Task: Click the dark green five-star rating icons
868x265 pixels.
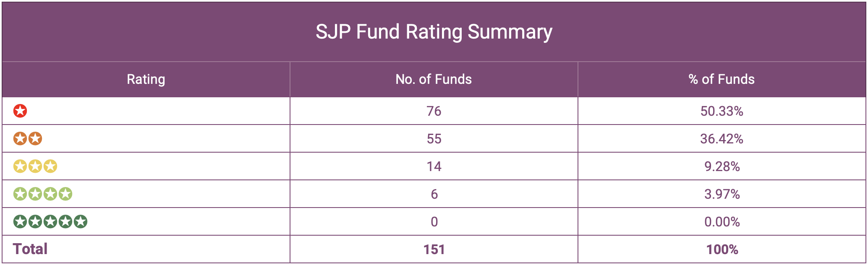Action: (x=50, y=221)
